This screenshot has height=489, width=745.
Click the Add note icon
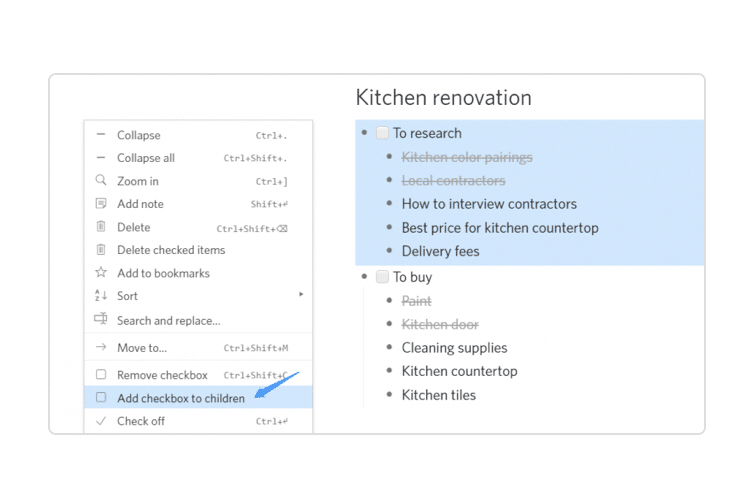pyautogui.click(x=100, y=204)
